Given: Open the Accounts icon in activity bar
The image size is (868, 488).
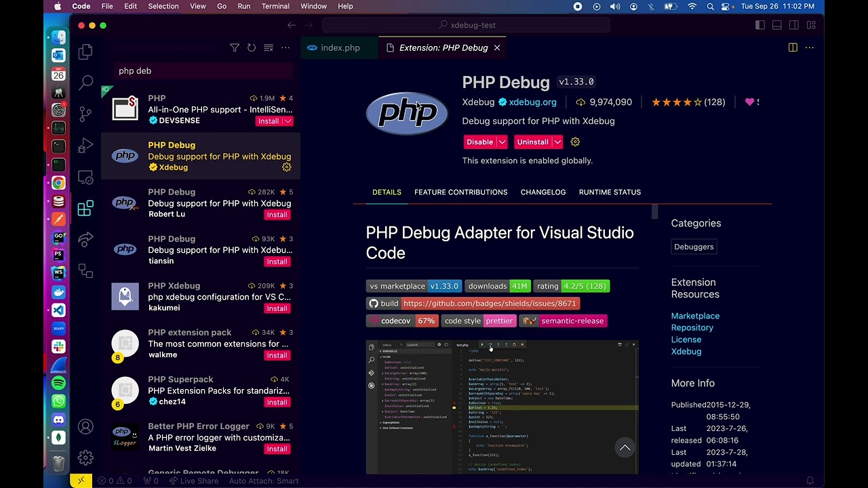Looking at the screenshot, I should tap(85, 426).
